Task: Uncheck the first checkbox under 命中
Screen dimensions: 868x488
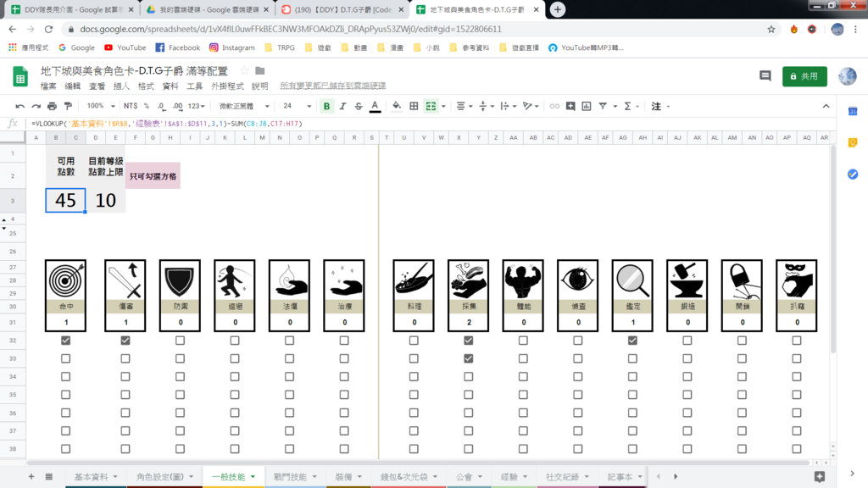Action: pyautogui.click(x=65, y=341)
